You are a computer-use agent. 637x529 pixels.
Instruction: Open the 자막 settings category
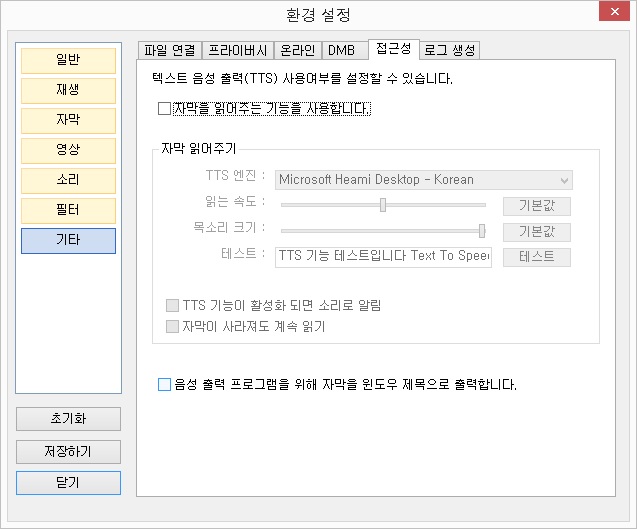68,121
